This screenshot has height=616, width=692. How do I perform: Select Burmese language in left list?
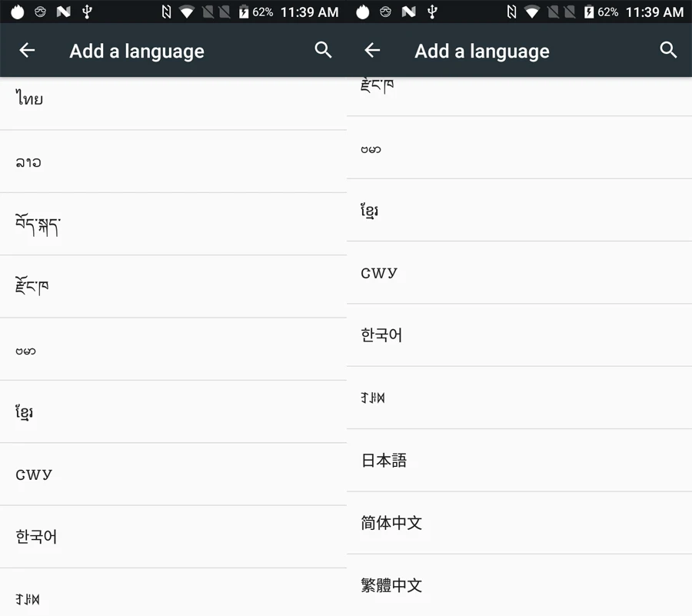click(x=173, y=349)
